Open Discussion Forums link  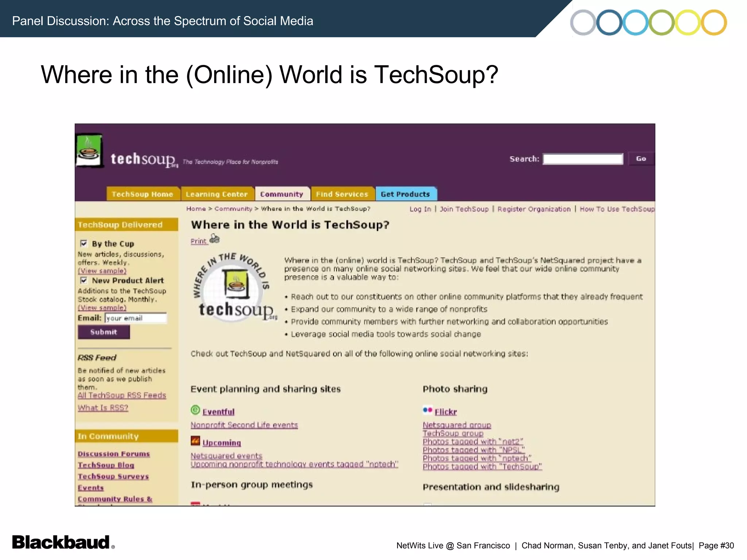[114, 454]
